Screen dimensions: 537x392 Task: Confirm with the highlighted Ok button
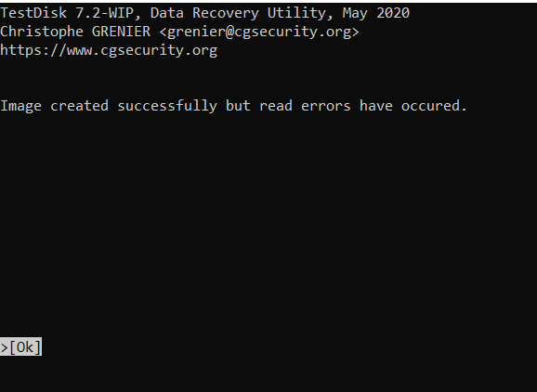(20, 347)
